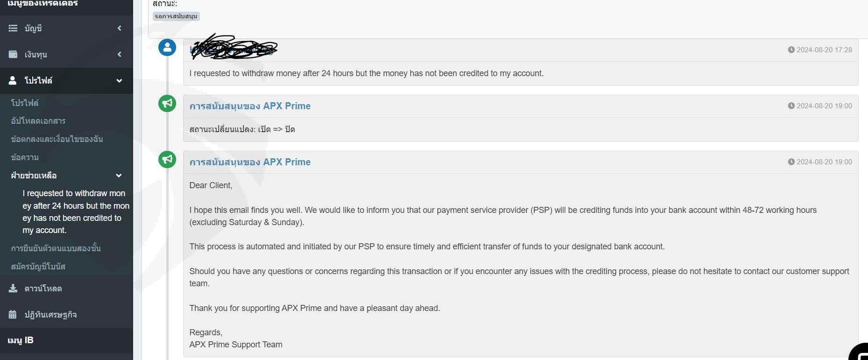The height and width of the screenshot is (360, 868).
Task: Open ข้อความ menu item
Action: pos(25,157)
